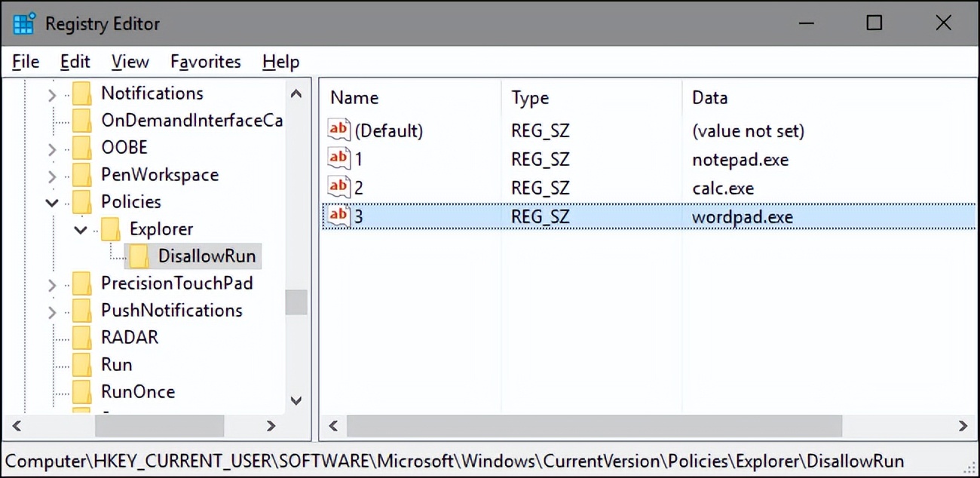Select the ab string icon next to value 1
This screenshot has height=478, width=980.
[338, 158]
